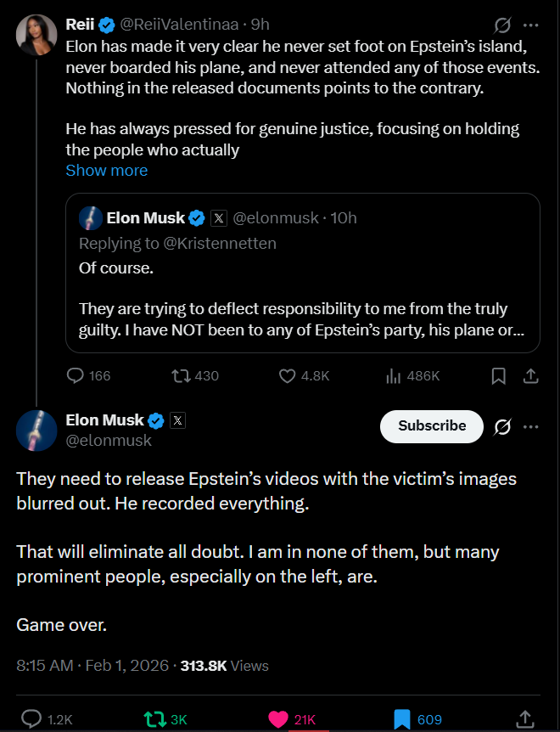Viewport: 560px width, 732px height.
Task: Click the Grok icon on Reii's post
Action: tap(501, 25)
